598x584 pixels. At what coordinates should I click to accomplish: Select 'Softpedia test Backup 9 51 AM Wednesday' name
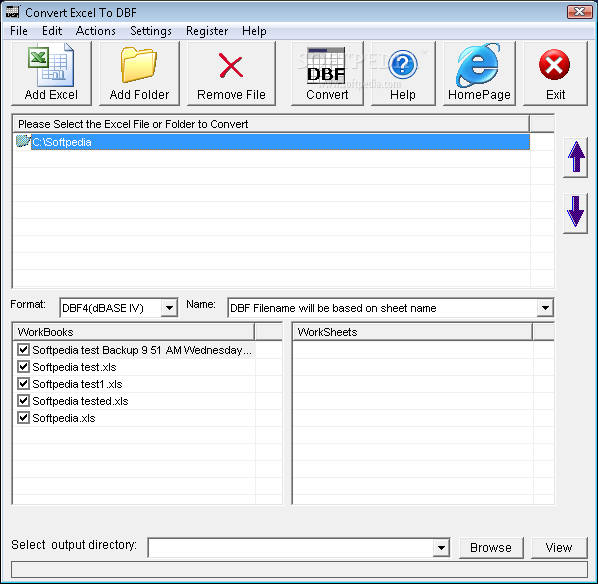point(142,350)
